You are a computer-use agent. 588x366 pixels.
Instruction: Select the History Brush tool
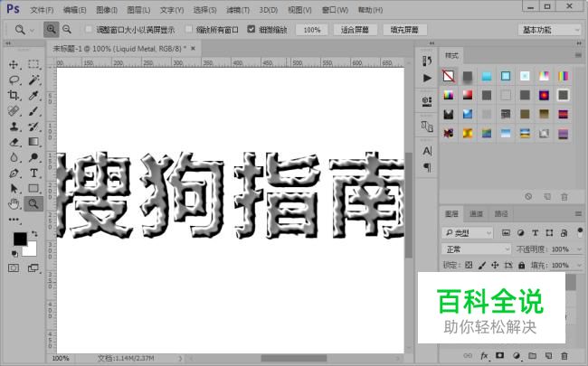tap(33, 127)
